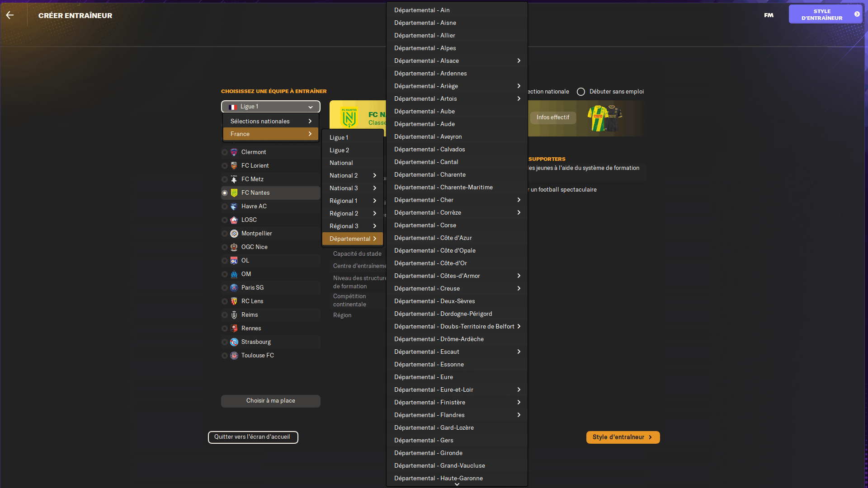868x488 pixels.
Task: Click purple Style d'entraîneur header button
Action: pyautogui.click(x=825, y=14)
